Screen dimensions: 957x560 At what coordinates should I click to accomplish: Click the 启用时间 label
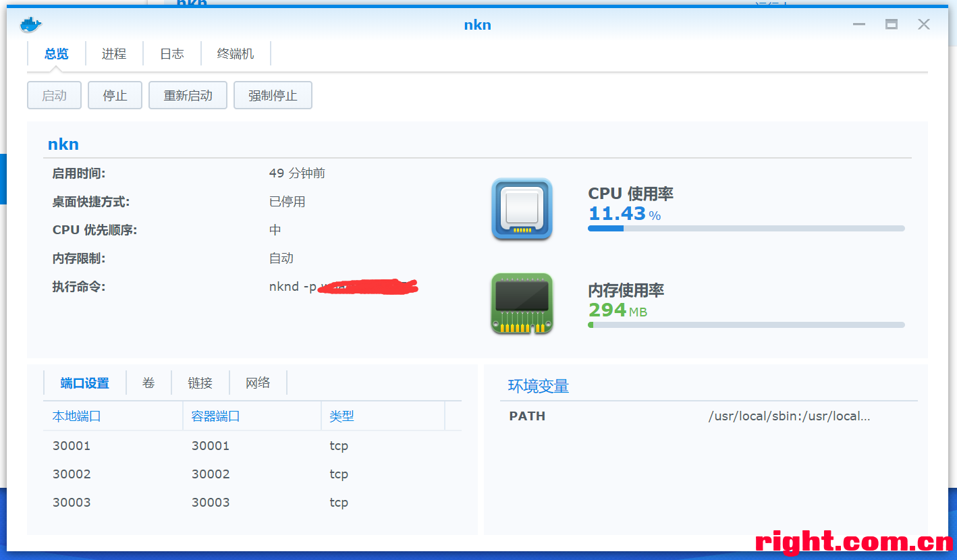[79, 173]
